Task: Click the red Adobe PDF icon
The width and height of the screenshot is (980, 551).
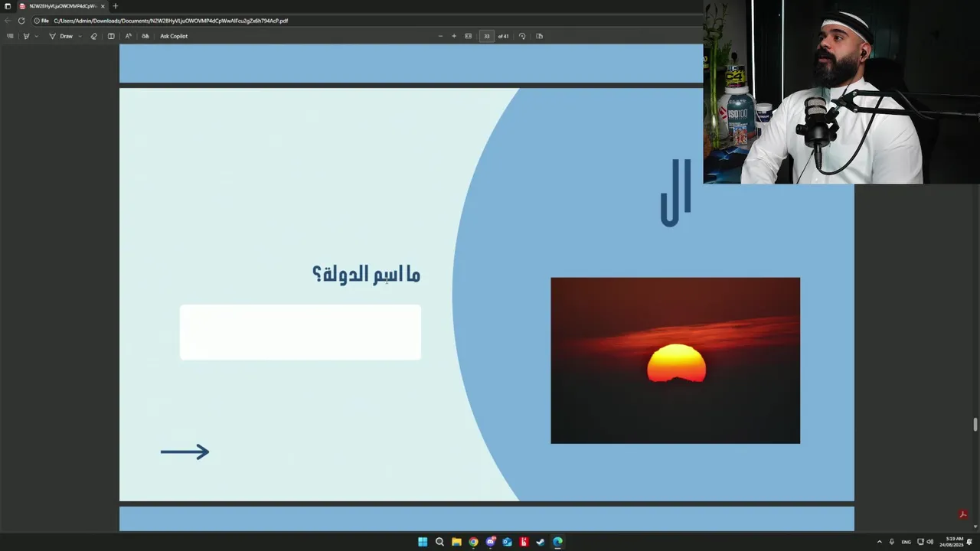Action: [963, 515]
